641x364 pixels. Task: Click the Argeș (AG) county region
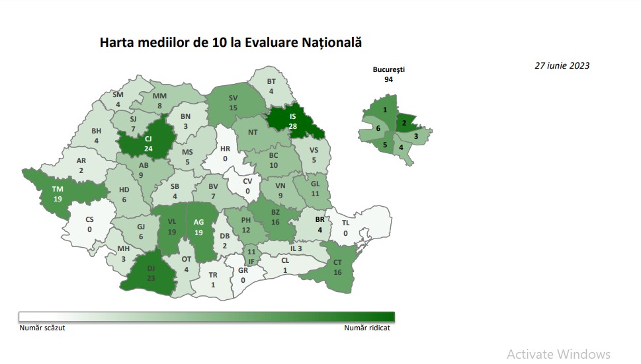click(x=198, y=228)
